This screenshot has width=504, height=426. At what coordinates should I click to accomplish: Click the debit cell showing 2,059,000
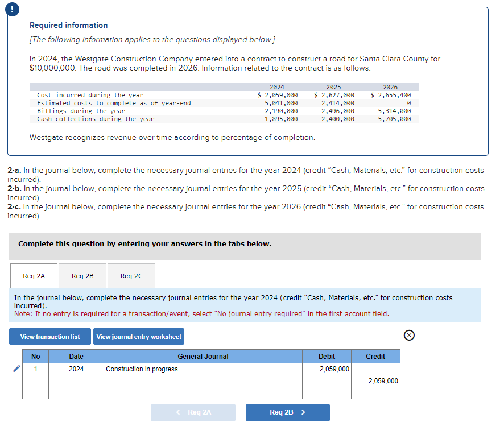click(327, 369)
